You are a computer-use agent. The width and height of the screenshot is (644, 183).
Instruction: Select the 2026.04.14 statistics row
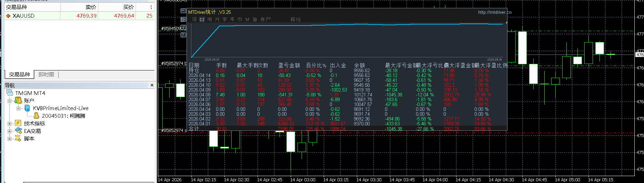coord(348,75)
